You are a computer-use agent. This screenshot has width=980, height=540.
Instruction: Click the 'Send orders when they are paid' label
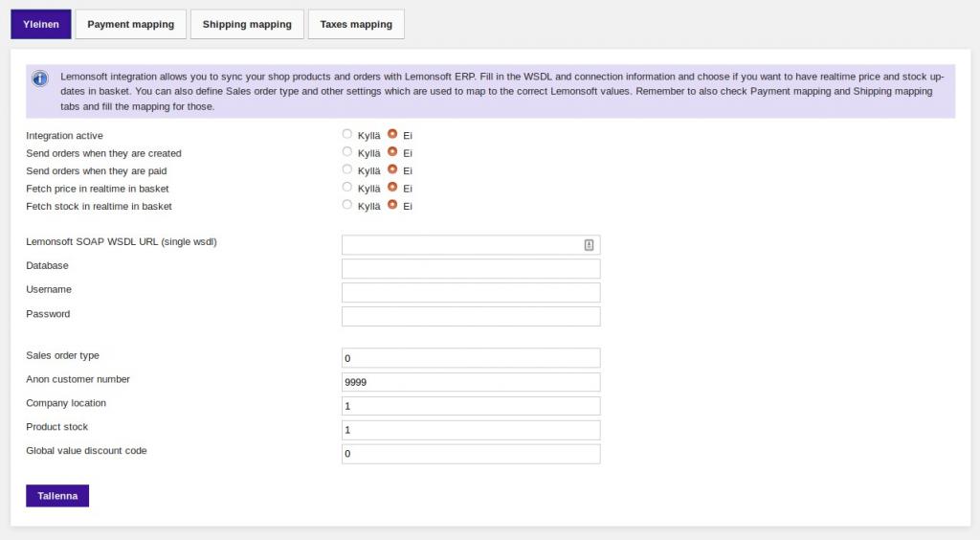tap(97, 170)
